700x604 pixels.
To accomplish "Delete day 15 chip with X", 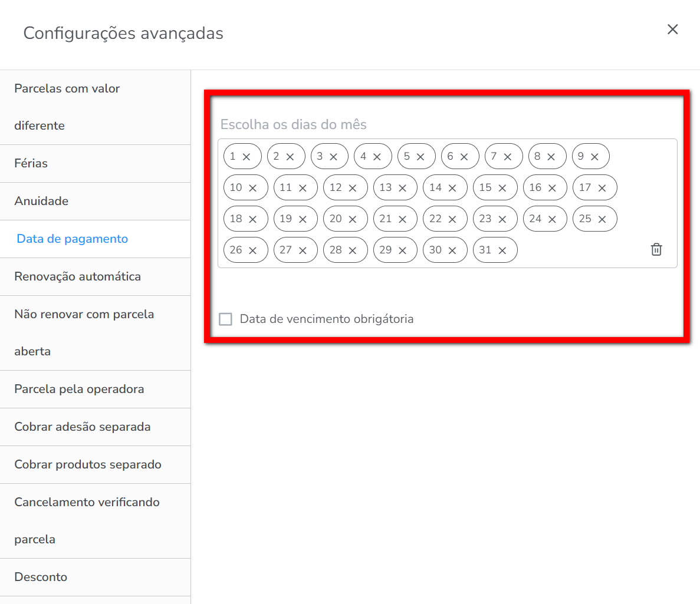I will point(502,188).
